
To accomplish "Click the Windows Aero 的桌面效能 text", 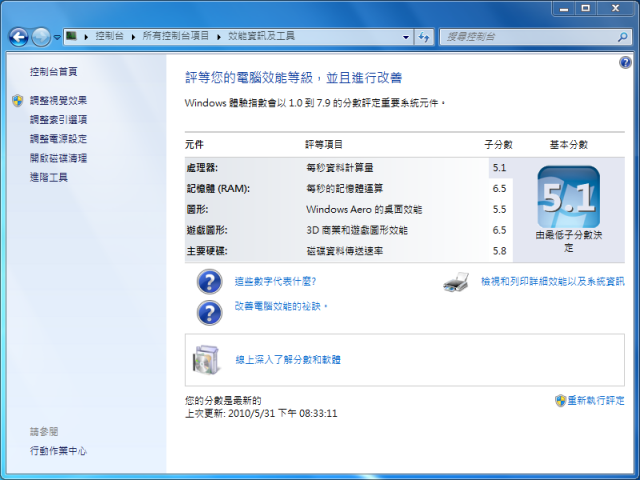I will (364, 209).
